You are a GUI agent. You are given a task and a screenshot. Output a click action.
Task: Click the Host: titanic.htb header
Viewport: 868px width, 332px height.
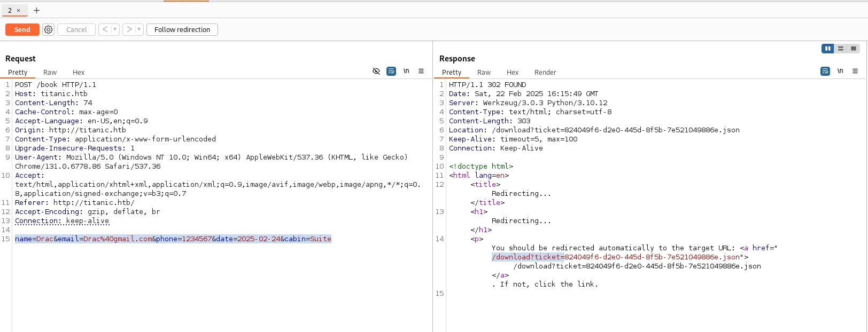[51, 93]
